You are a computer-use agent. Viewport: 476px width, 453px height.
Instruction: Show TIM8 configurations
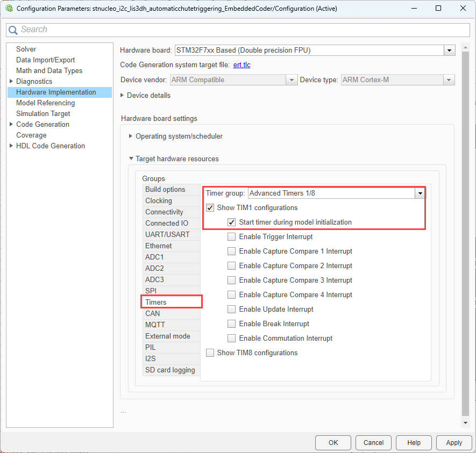210,353
